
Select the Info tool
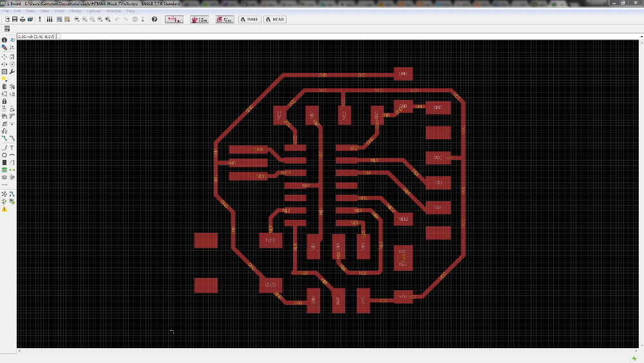[4, 40]
